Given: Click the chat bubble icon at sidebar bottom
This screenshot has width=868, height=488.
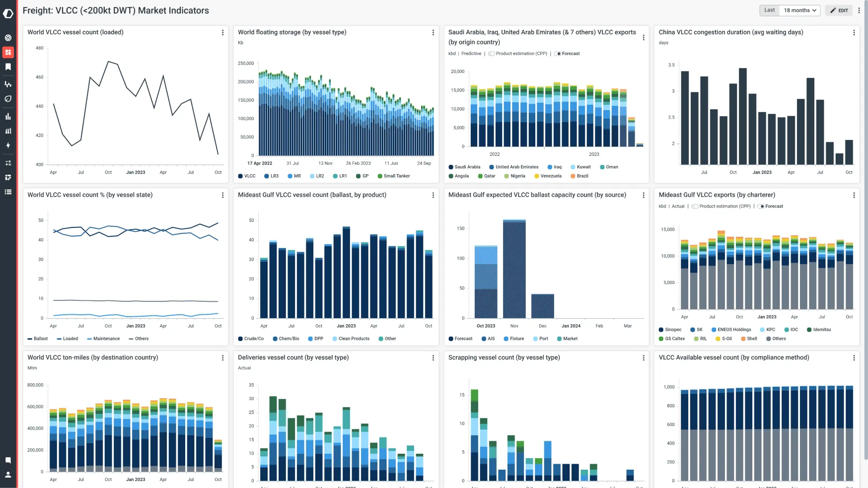Looking at the screenshot, I should point(8,460).
